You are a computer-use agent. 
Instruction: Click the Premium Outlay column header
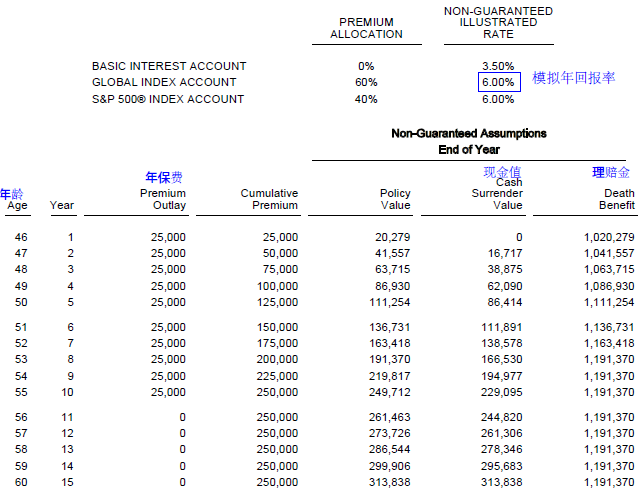[163, 199]
